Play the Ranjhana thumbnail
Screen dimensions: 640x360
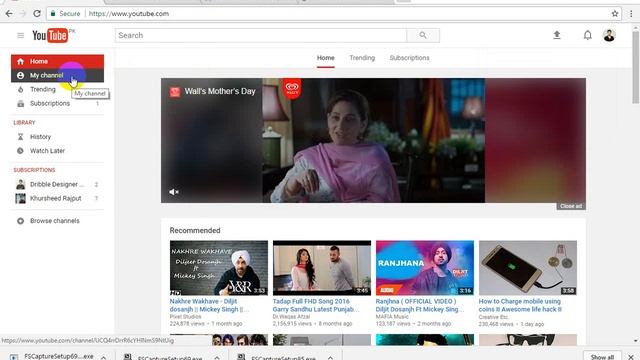425,268
